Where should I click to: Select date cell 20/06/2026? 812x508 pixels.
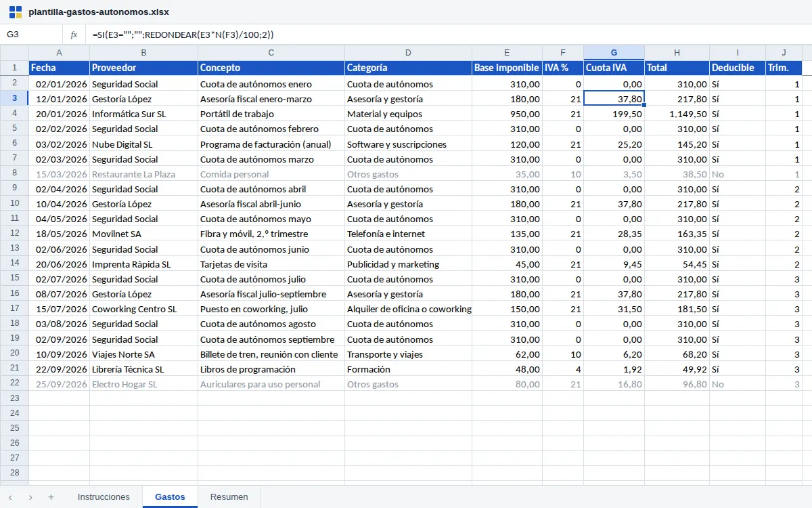click(60, 264)
